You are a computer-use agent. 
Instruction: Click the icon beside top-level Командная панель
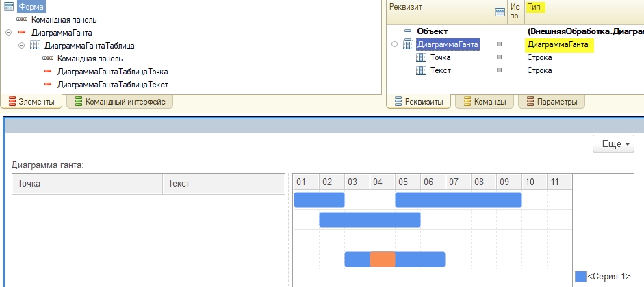(22, 20)
